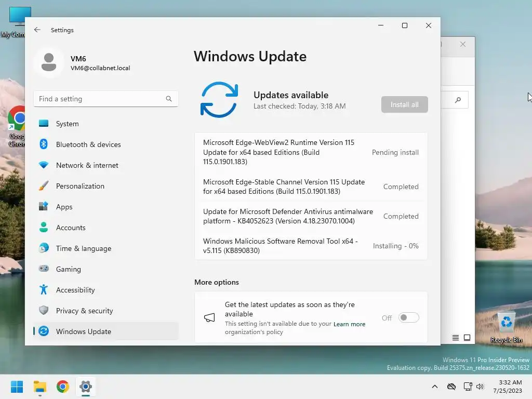Select the Personalization category

tap(106, 185)
